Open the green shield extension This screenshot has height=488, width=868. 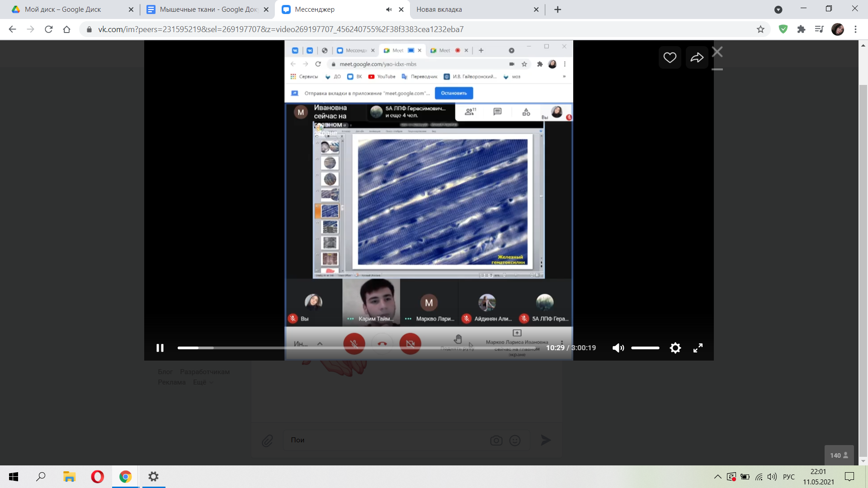pyautogui.click(x=783, y=29)
